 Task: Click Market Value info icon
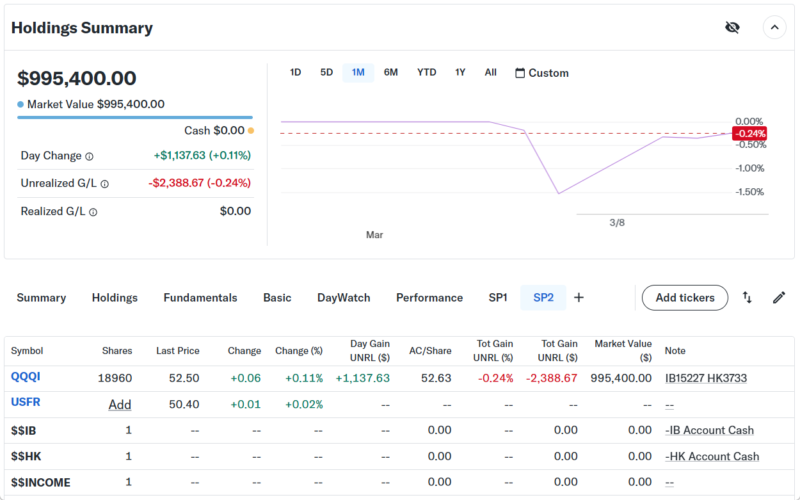(21, 104)
